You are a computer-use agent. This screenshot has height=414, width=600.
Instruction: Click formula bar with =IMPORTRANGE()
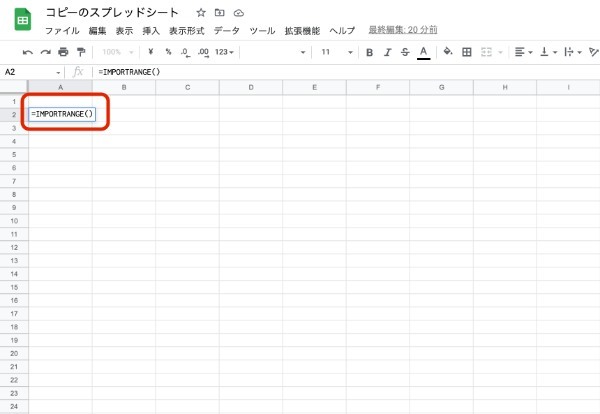(x=344, y=72)
